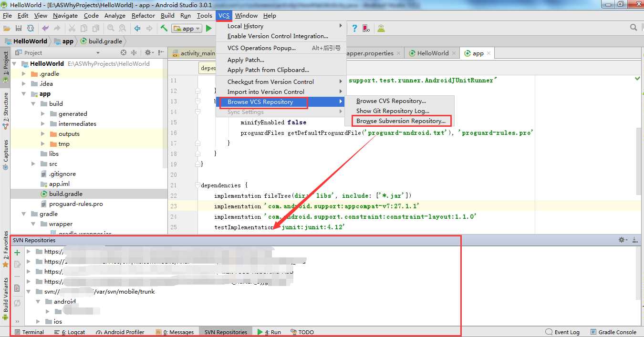Add repository with the green plus icon
644x337 pixels.
[x=17, y=253]
